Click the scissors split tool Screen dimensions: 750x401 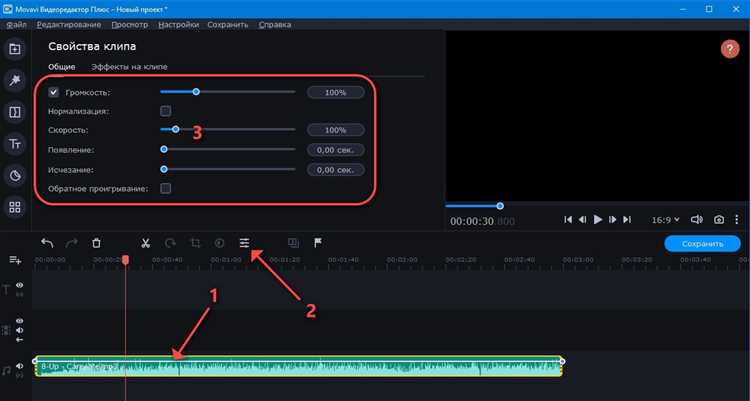click(x=145, y=243)
